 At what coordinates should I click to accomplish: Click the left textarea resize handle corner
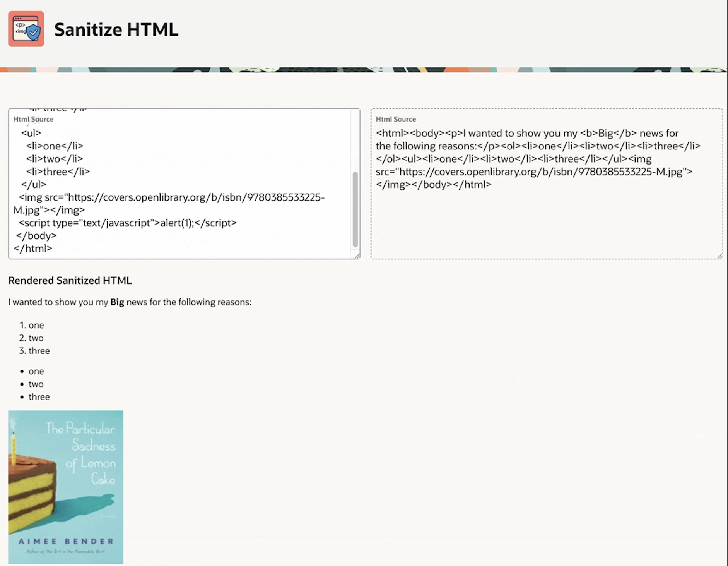357,256
